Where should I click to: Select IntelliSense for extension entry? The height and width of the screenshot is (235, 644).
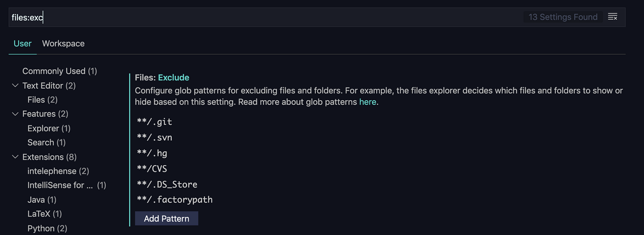click(x=67, y=185)
